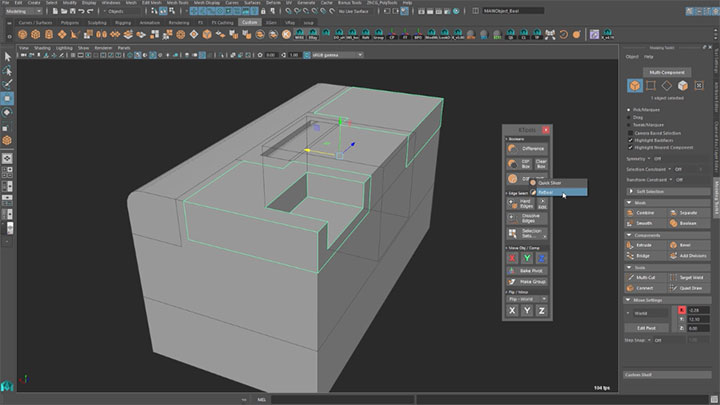Activate the Target Weld tool
This screenshot has height=405, width=720.
click(x=688, y=277)
